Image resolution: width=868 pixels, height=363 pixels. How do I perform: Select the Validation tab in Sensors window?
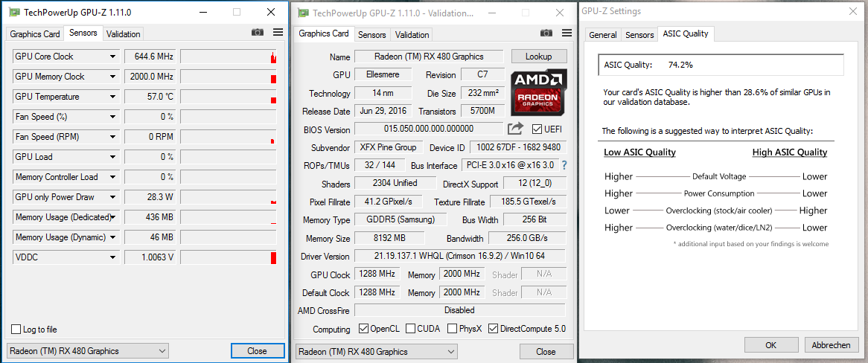click(x=123, y=33)
